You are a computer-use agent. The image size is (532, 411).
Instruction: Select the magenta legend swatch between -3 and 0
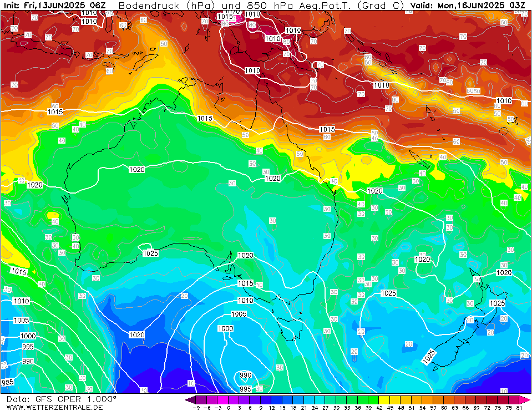(x=223, y=400)
